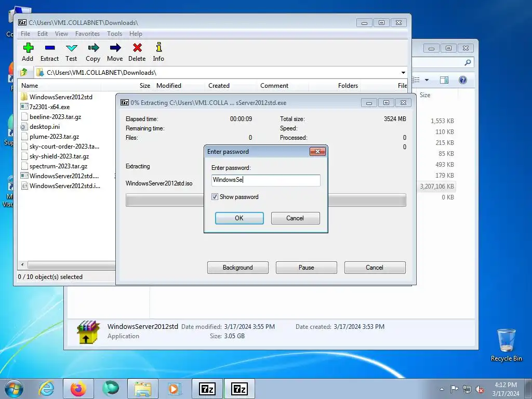Select plume-2023.tar.gz file
Viewport: 532px width, 399px height.
click(x=54, y=137)
